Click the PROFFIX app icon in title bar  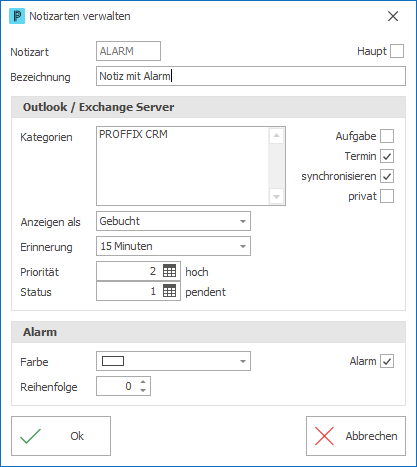point(17,16)
